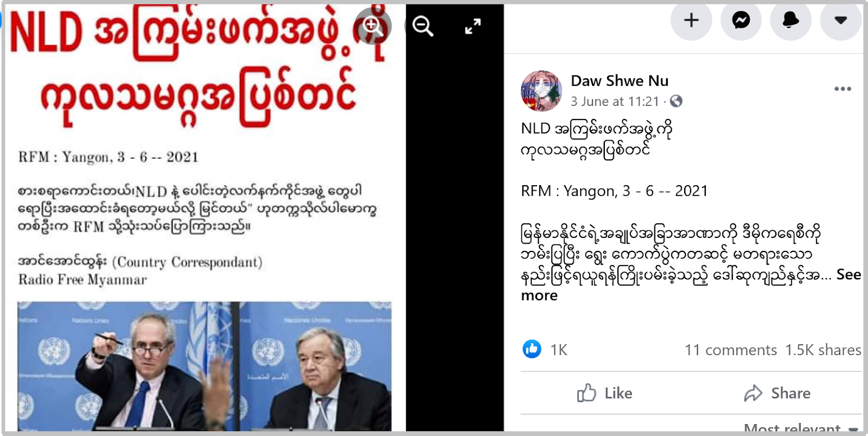The width and height of the screenshot is (868, 436).
Task: Open Messenger chats
Action: click(x=741, y=20)
